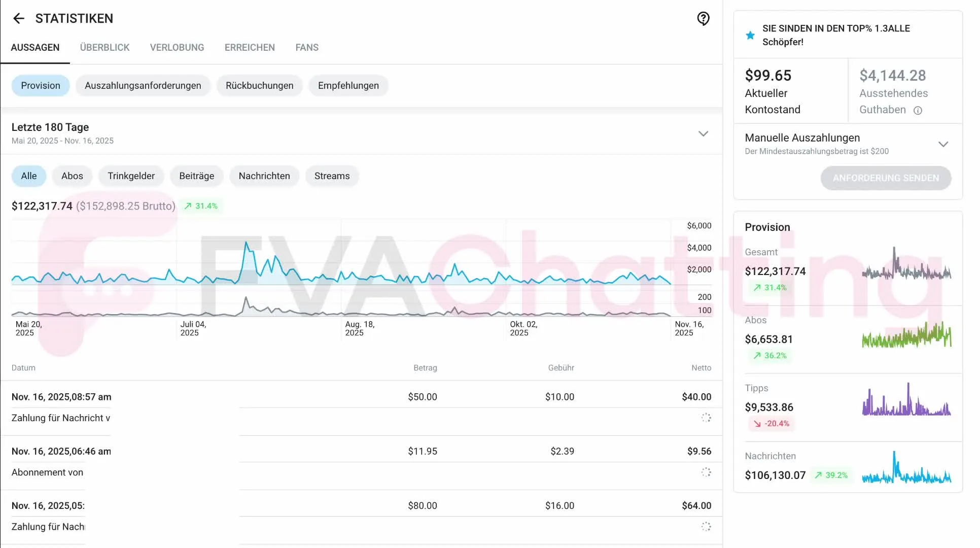This screenshot has width=980, height=548.
Task: Click status icon on $64.00 transaction row
Action: (706, 527)
